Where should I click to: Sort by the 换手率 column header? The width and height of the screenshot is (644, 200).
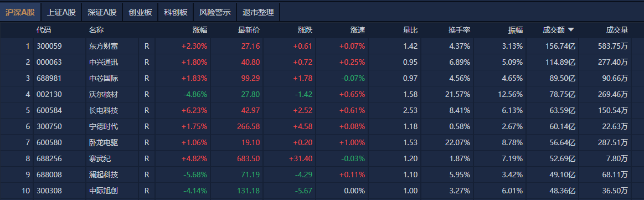[x=459, y=30]
